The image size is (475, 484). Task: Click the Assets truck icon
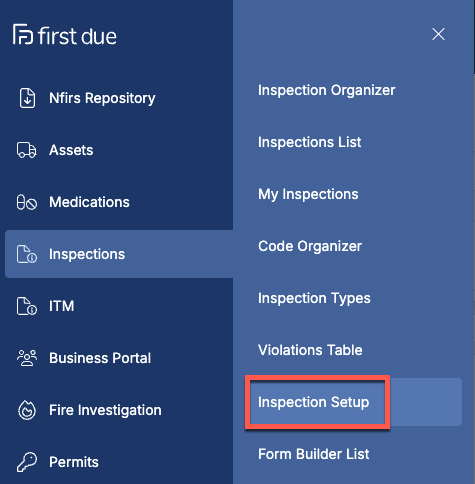[27, 150]
